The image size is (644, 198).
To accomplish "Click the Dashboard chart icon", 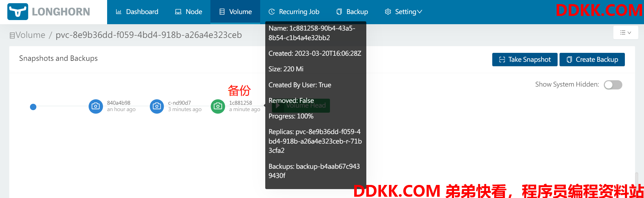I will click(119, 12).
